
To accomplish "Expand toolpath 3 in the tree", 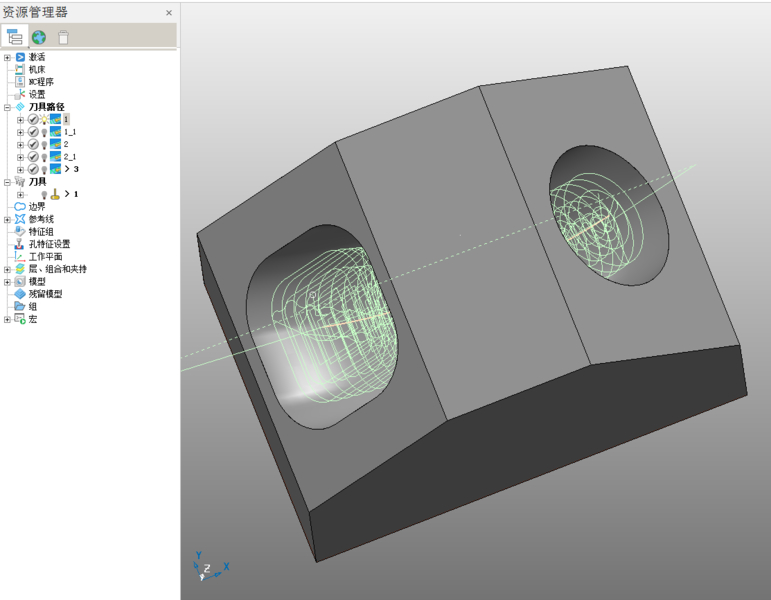I will 20,169.
